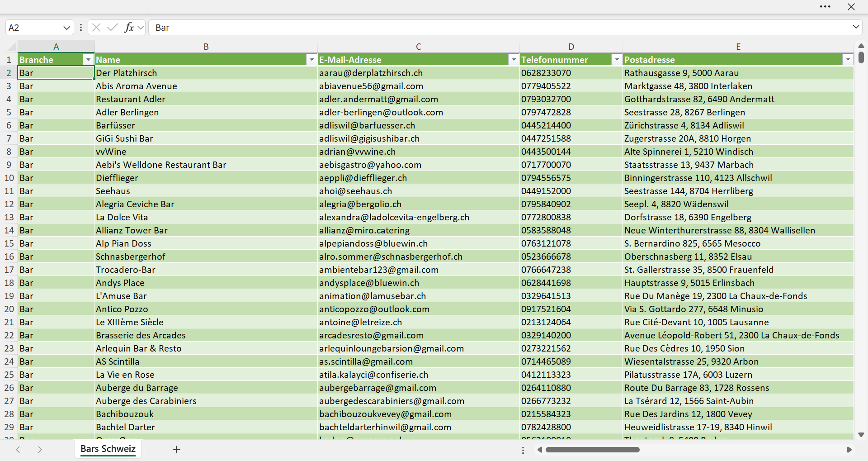Click cell with Allianz Tower Bar
The width and height of the screenshot is (868, 461).
[206, 230]
